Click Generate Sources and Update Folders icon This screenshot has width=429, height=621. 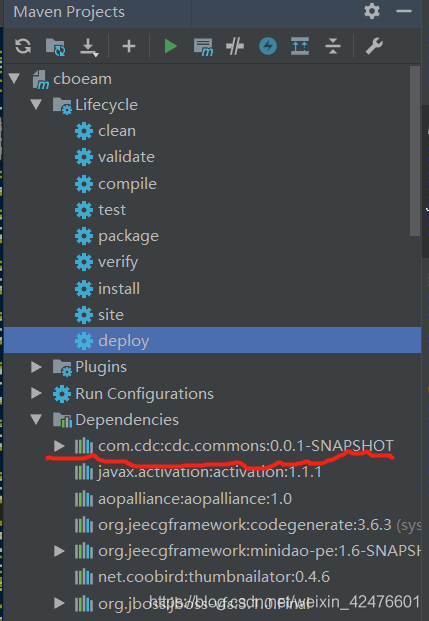[x=55, y=47]
